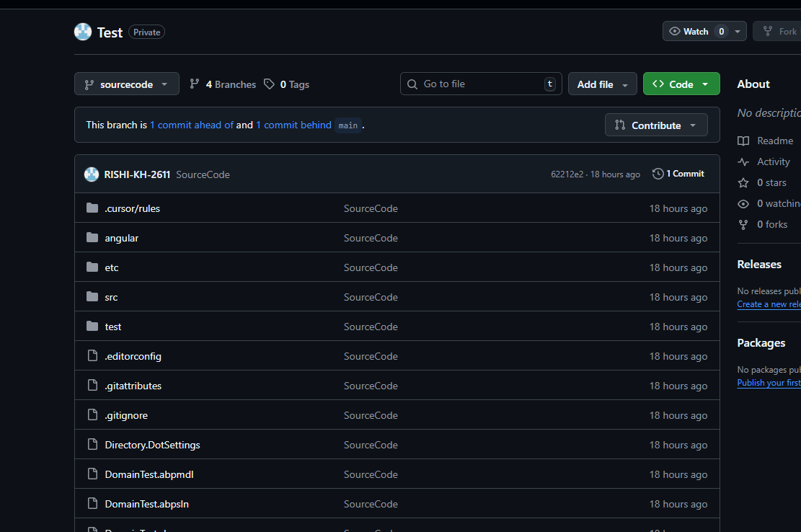Expand the sourcecode branch dropdown
The height and width of the screenshot is (532, 801).
(x=127, y=84)
